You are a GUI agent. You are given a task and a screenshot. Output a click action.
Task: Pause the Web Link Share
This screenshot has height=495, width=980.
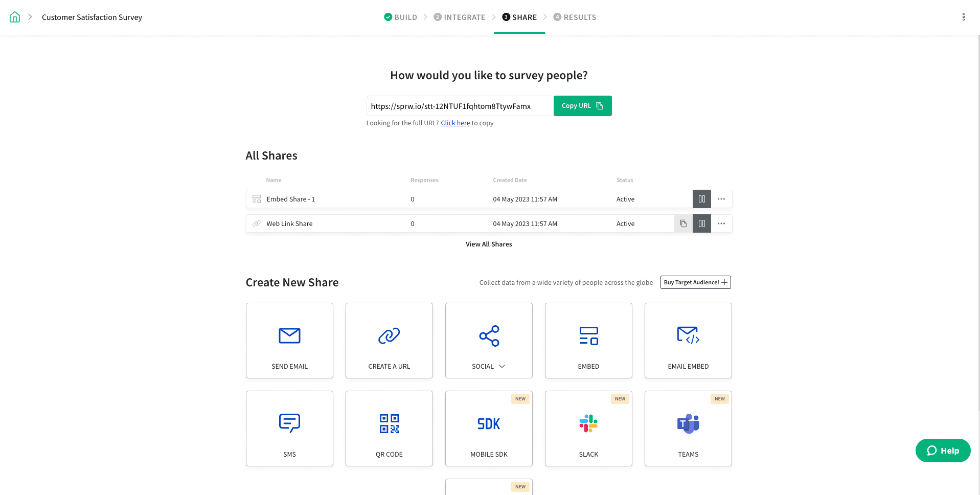point(701,223)
